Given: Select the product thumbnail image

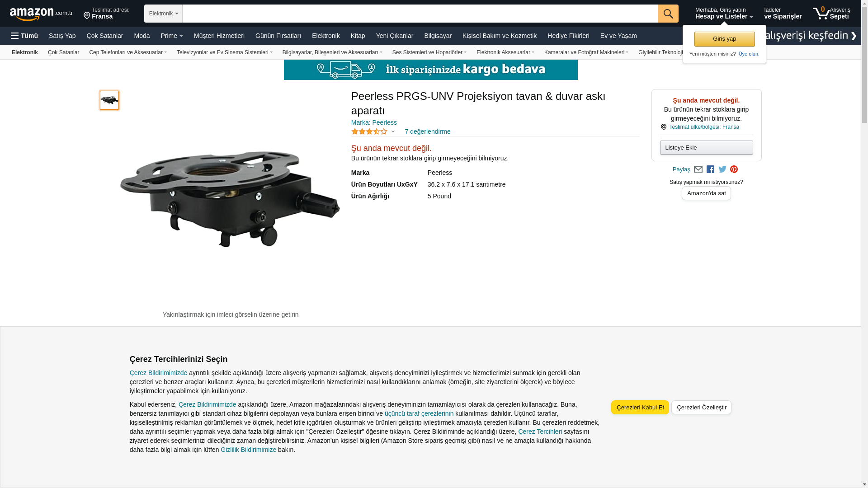Looking at the screenshot, I should [109, 100].
